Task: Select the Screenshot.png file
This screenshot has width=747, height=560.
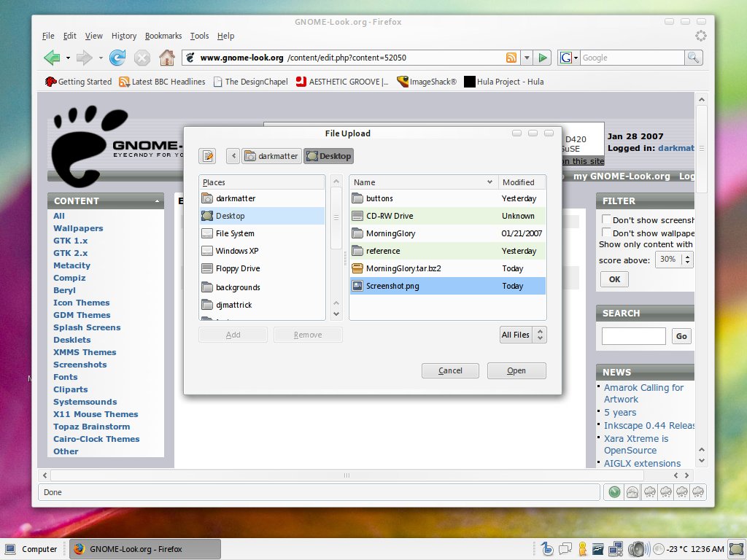Action: pyautogui.click(x=448, y=286)
